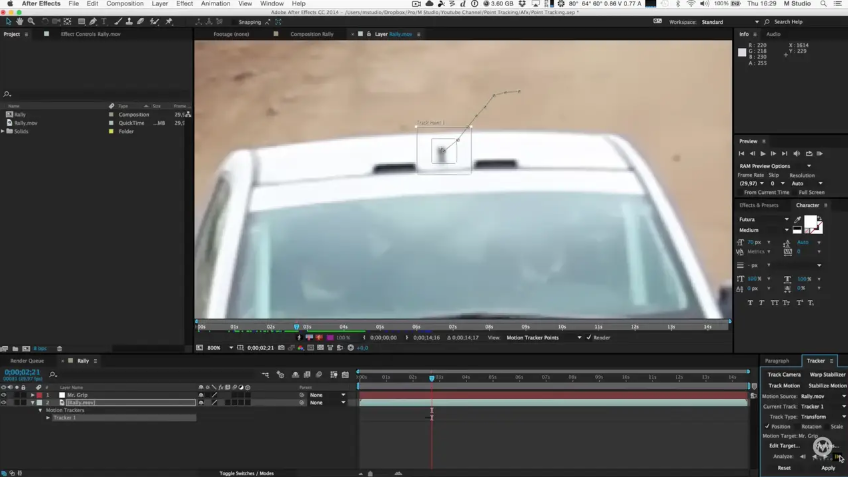Switch to Composition Rally tab
The image size is (848, 477).
click(x=312, y=34)
